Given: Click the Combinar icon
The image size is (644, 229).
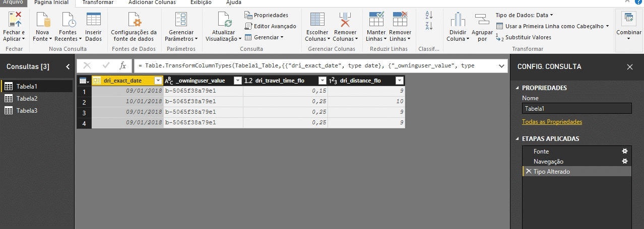Looking at the screenshot, I should point(629,19).
